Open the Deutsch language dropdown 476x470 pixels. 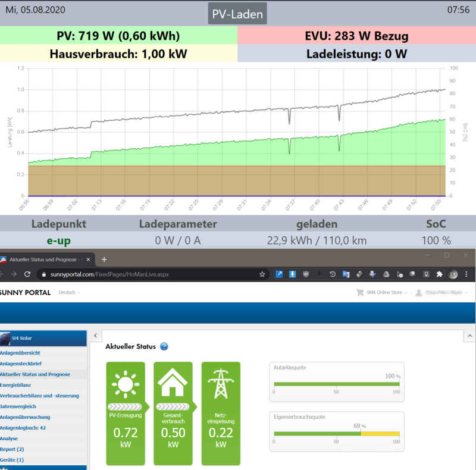pos(69,292)
